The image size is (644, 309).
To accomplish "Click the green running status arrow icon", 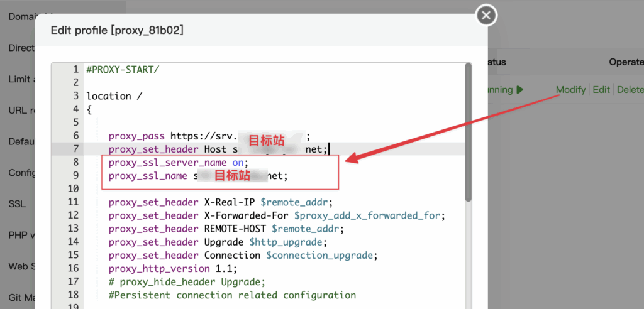I will click(x=520, y=89).
